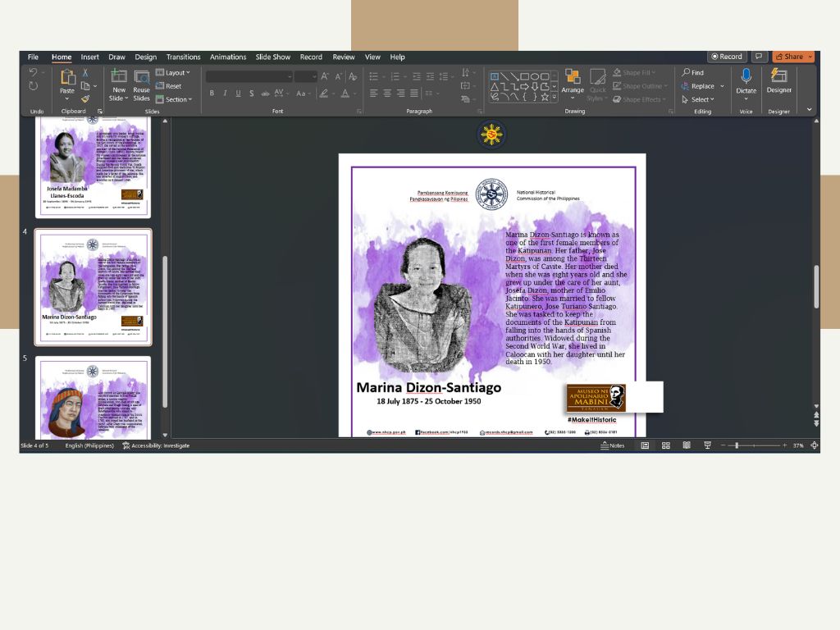
Task: Pick the Star shape in gallery
Action: coord(545,97)
